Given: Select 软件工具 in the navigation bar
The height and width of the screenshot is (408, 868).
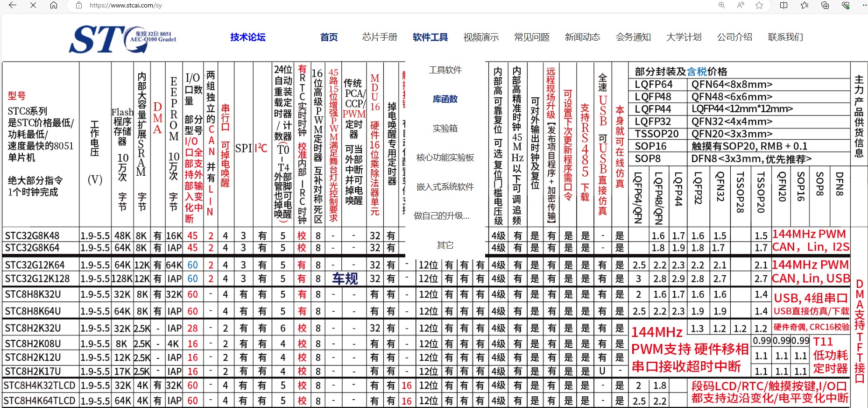Looking at the screenshot, I should (x=430, y=37).
